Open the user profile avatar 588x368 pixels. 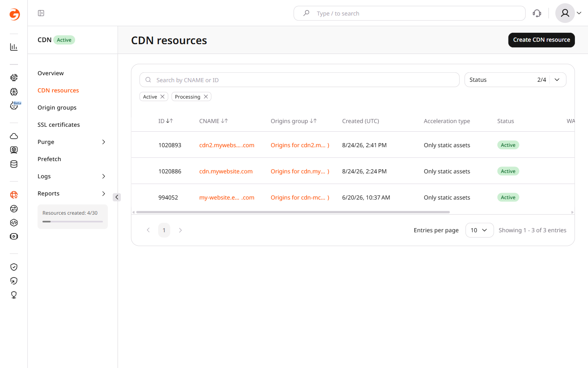565,13
